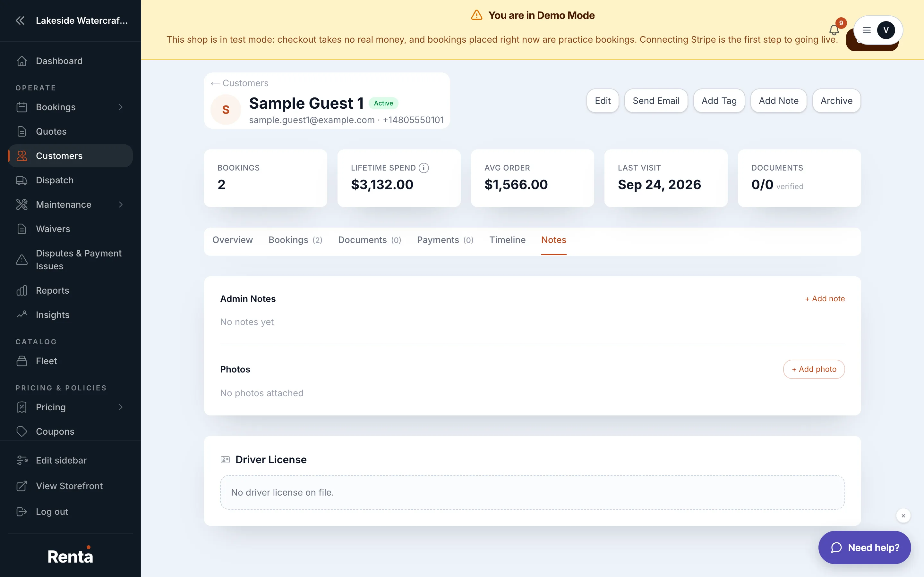Open View Storefront external link icon
The image size is (924, 577).
pos(22,486)
